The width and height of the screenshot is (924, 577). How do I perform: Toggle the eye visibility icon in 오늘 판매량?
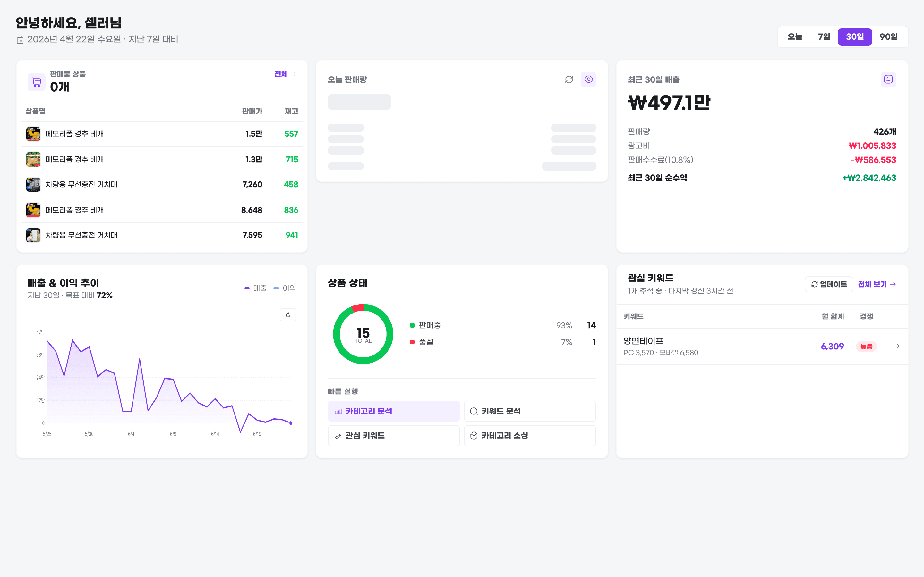coord(588,79)
